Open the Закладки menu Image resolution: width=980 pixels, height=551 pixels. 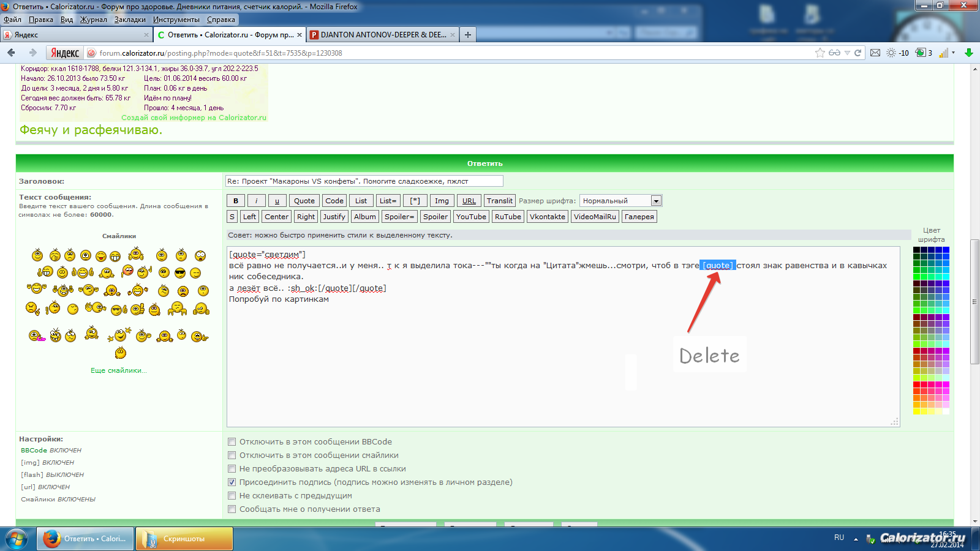tap(130, 20)
